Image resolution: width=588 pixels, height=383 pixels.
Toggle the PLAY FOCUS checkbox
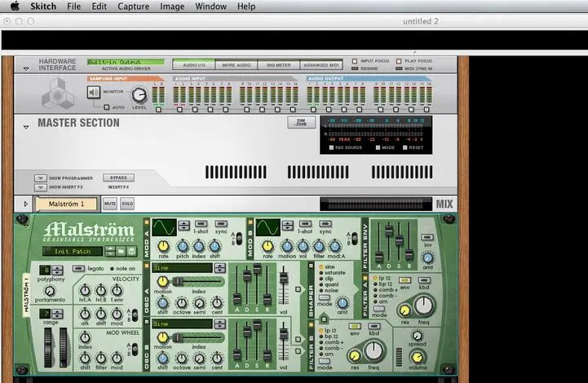pyautogui.click(x=399, y=61)
